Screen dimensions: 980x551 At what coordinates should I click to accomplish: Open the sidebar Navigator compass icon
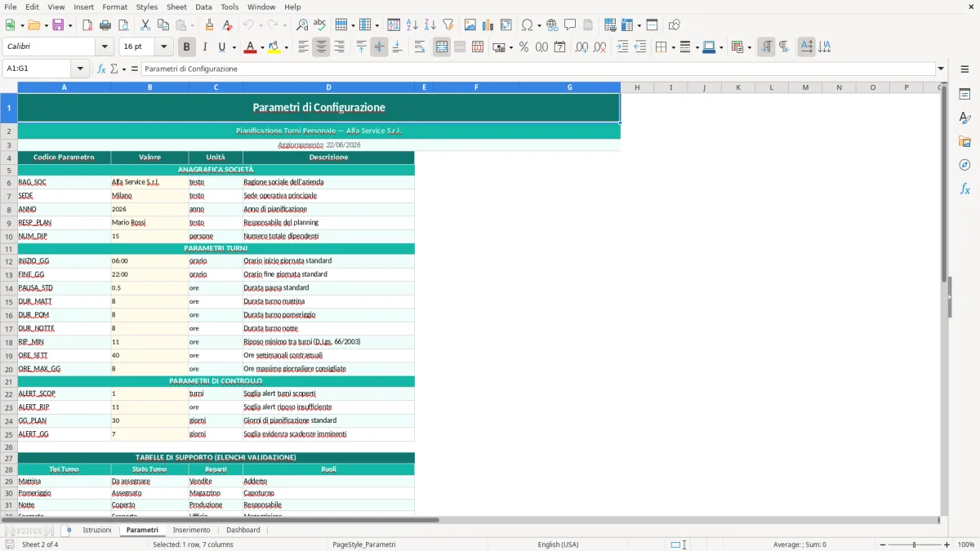pyautogui.click(x=964, y=165)
